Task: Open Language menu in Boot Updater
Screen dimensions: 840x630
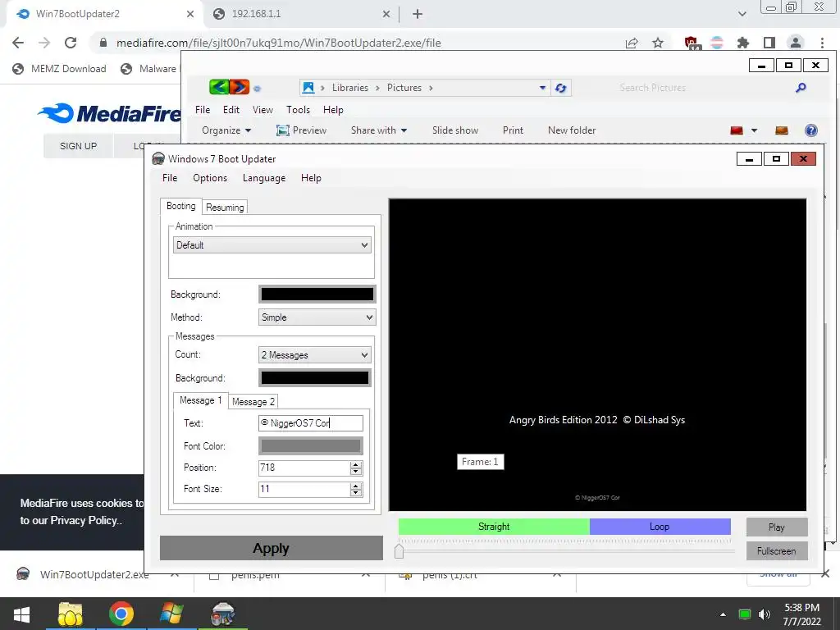Action: coord(264,178)
